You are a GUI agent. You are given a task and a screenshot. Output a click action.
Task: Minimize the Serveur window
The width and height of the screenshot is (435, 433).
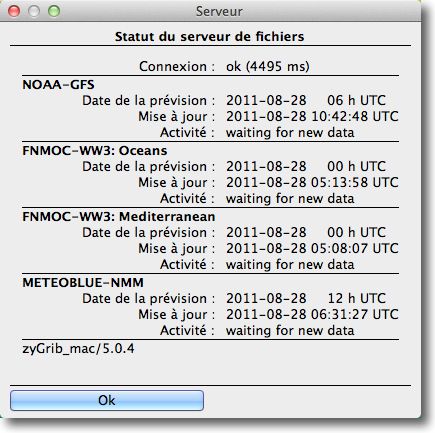coord(34,11)
